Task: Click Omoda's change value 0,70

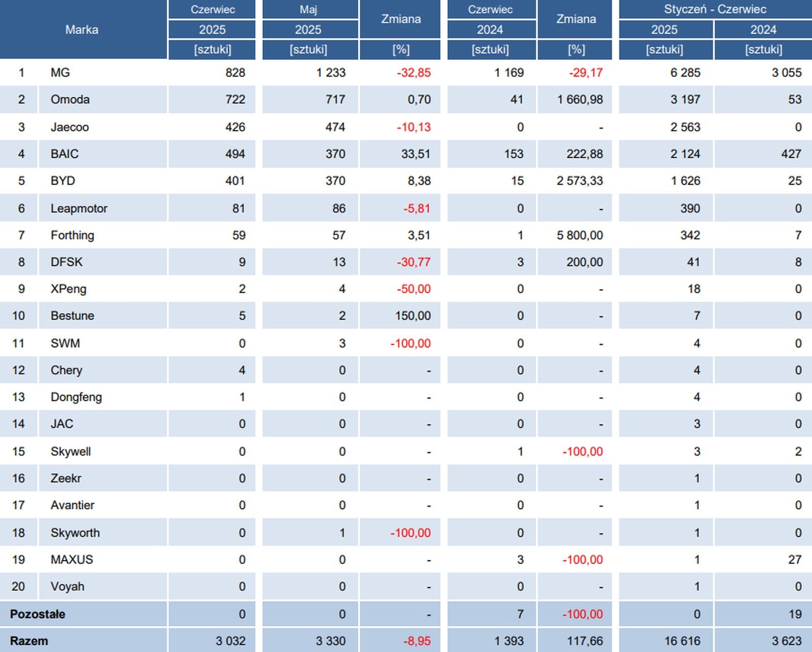Action: click(x=419, y=99)
